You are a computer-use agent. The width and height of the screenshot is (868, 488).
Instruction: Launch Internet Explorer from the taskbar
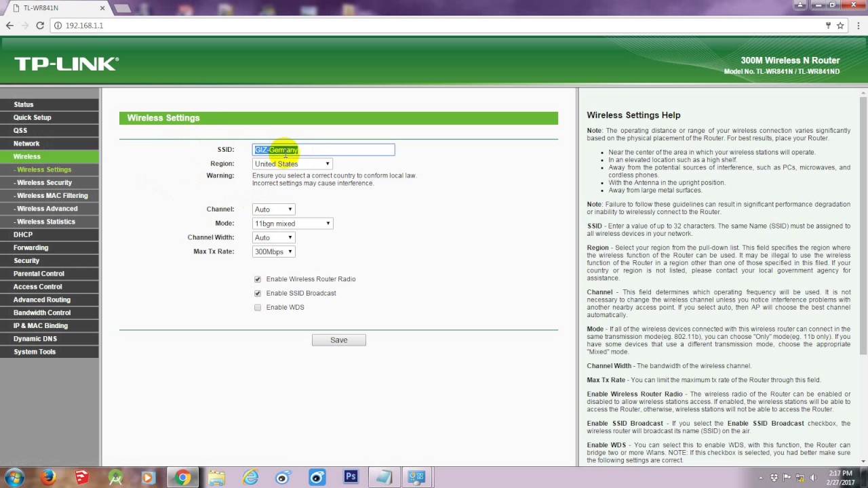coord(250,477)
